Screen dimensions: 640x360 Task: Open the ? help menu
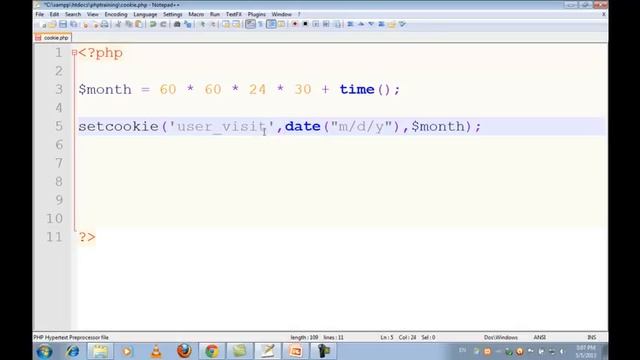pyautogui.click(x=299, y=14)
